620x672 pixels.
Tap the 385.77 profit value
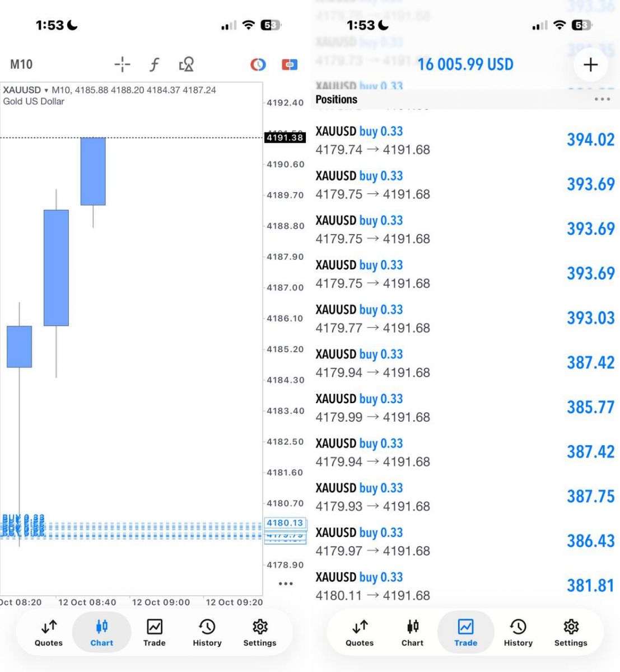[x=591, y=407]
